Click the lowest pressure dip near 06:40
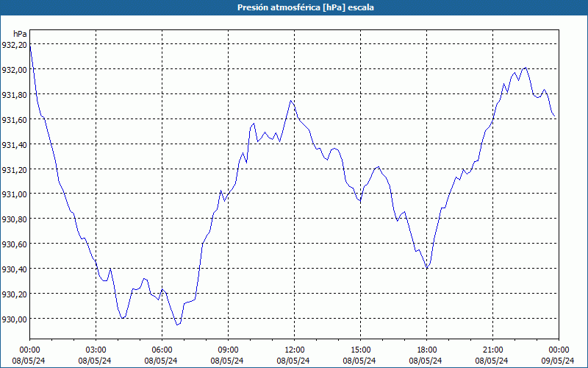The width and height of the screenshot is (588, 368). [x=177, y=325]
